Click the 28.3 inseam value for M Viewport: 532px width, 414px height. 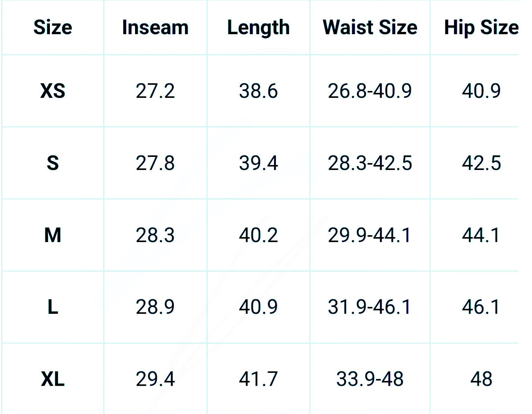pos(155,235)
